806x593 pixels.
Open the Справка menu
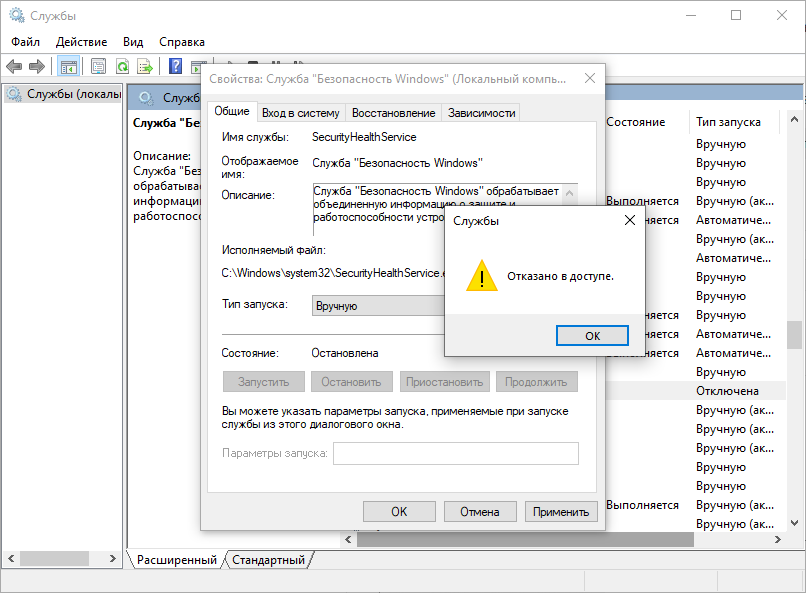click(182, 42)
